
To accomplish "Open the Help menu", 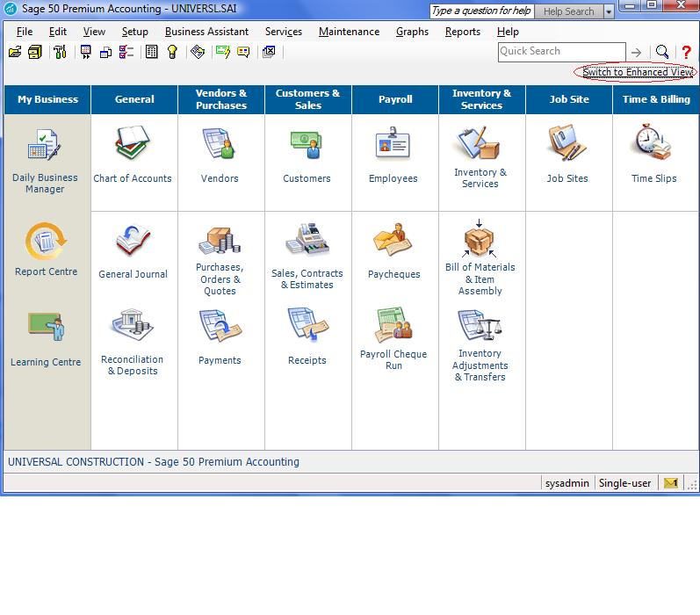I will (x=508, y=32).
